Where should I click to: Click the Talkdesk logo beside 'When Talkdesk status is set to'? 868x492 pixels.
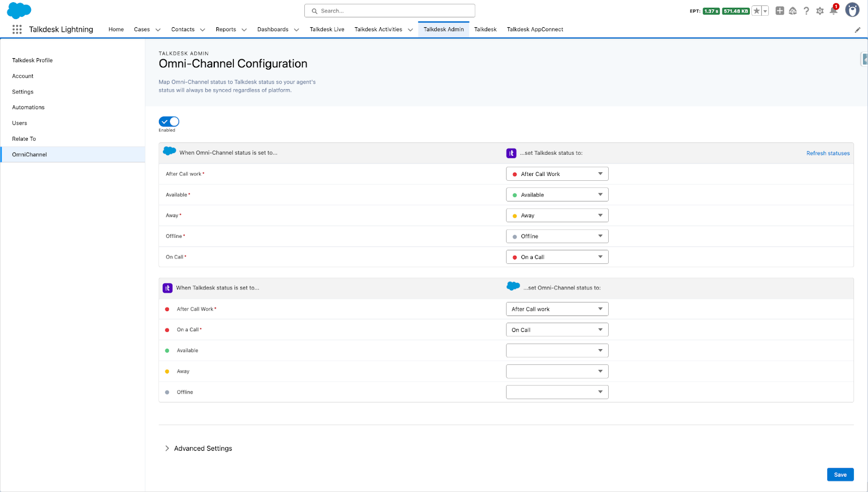[168, 288]
